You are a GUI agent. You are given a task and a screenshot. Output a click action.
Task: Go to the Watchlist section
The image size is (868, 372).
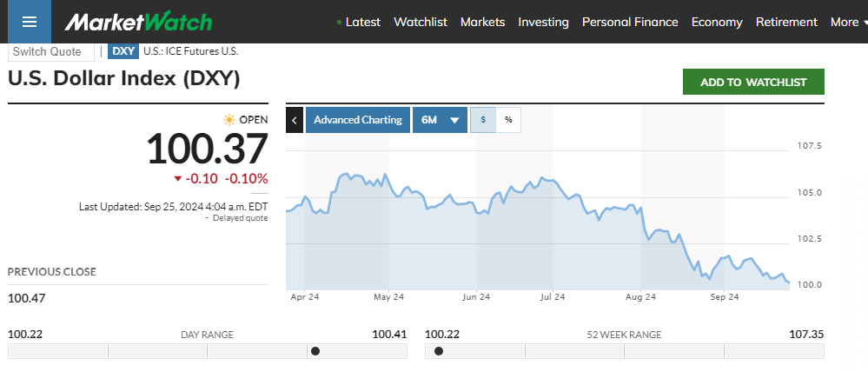click(x=420, y=22)
